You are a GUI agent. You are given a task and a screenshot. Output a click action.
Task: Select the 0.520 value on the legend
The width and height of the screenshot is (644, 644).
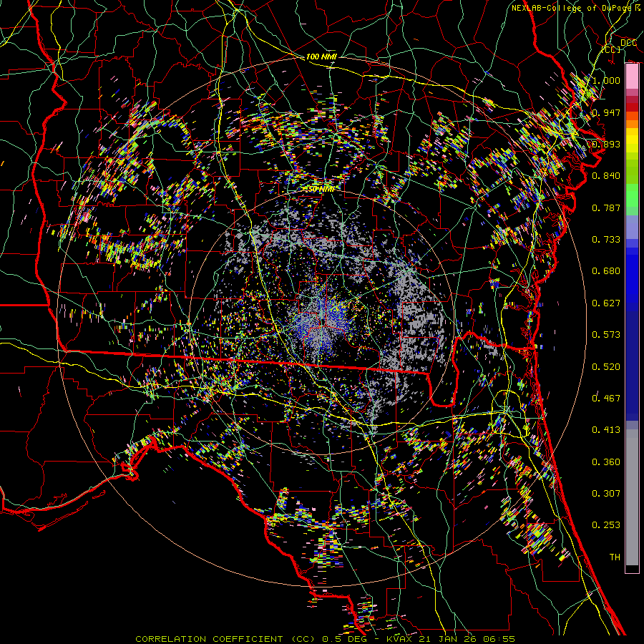pyautogui.click(x=606, y=367)
